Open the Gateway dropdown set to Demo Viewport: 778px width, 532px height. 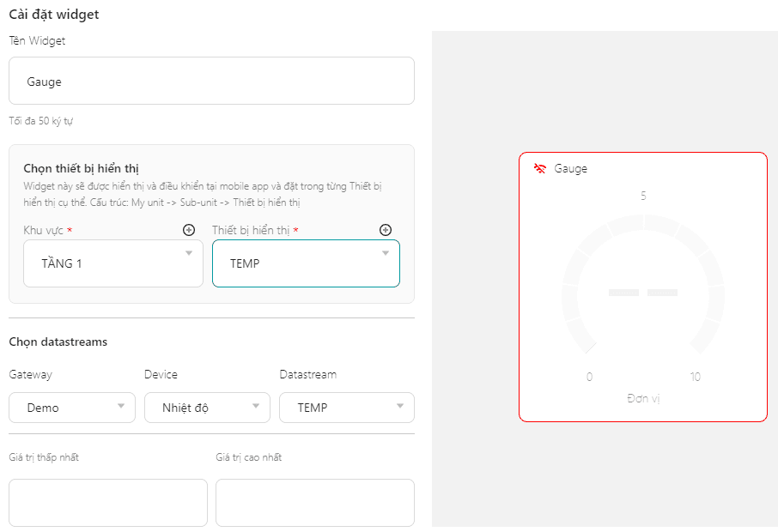point(72,408)
